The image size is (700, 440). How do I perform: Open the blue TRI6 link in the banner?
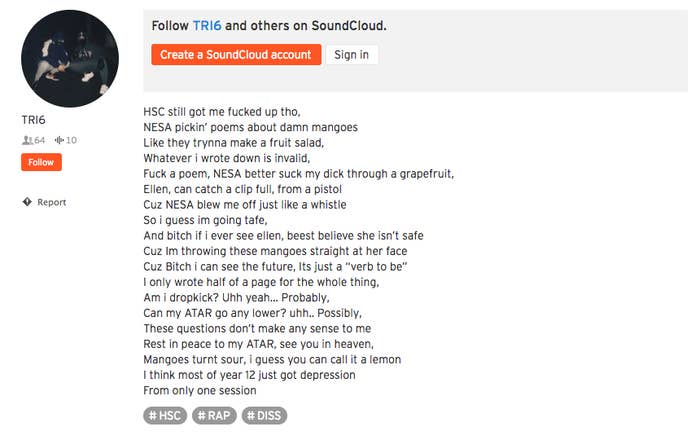tap(207, 26)
